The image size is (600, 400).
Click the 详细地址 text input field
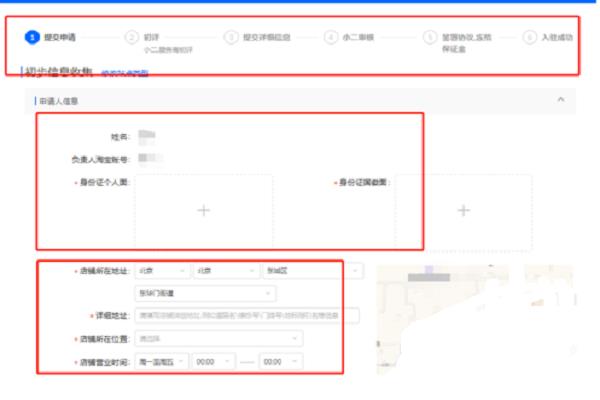coord(246,316)
